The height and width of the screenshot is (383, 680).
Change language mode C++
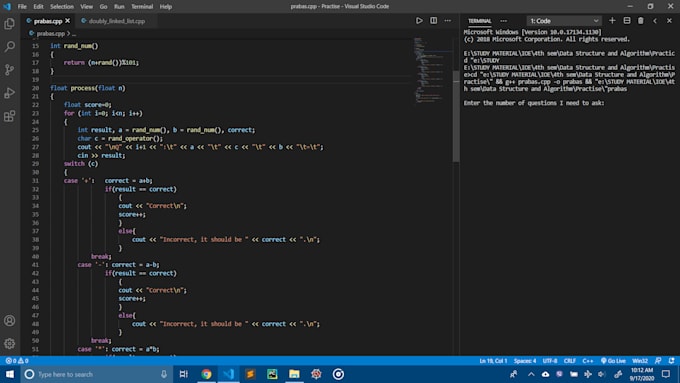588,361
